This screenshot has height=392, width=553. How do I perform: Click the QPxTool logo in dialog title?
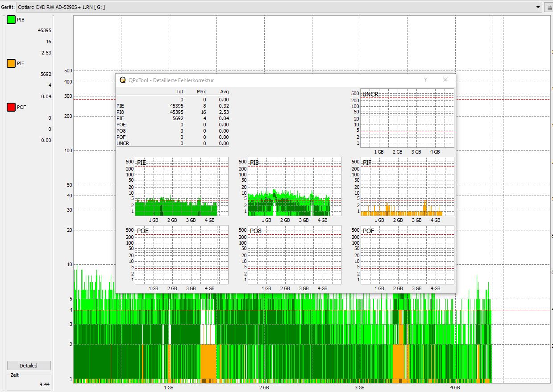pyautogui.click(x=122, y=80)
